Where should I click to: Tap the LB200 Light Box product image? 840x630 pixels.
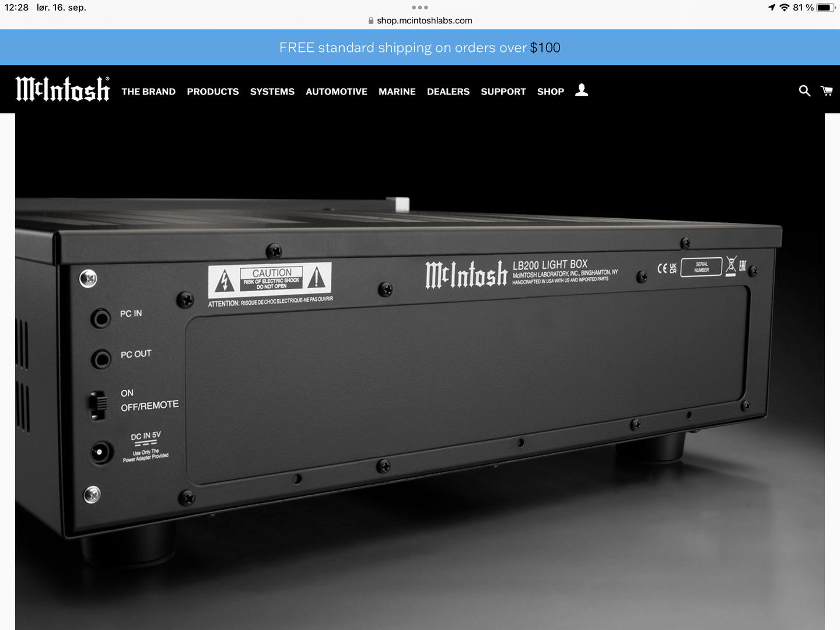(x=420, y=372)
